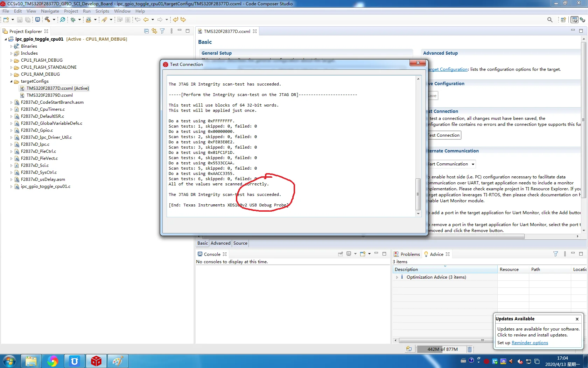Go forward with the right arrow icon
Screen dimensions: 588x368
pos(160,20)
